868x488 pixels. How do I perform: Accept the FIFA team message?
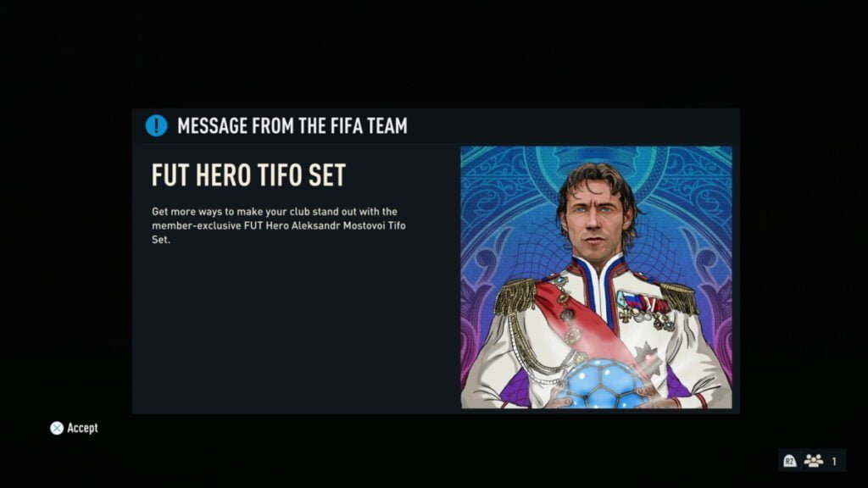pyautogui.click(x=75, y=428)
